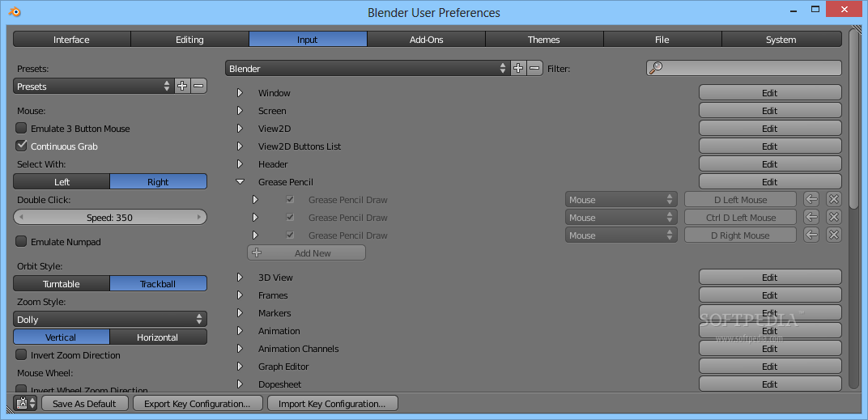Click the Double Click Speed slider
Image resolution: width=868 pixels, height=420 pixels.
point(110,218)
